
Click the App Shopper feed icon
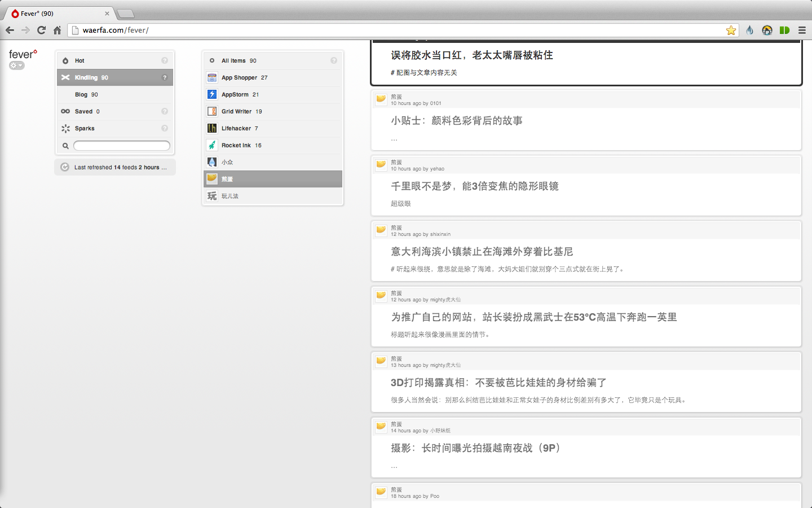212,78
